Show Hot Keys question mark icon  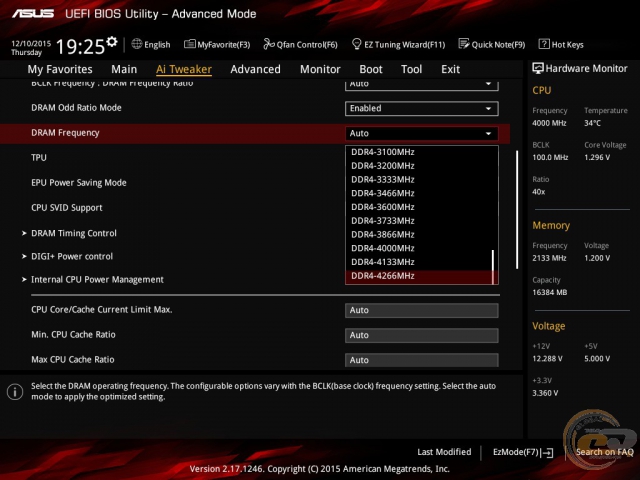point(544,44)
